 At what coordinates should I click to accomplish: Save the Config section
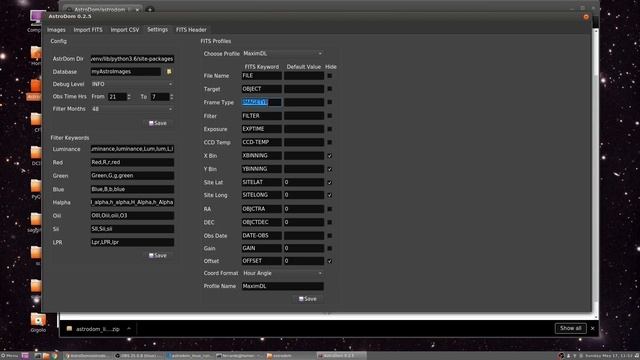tap(158, 123)
